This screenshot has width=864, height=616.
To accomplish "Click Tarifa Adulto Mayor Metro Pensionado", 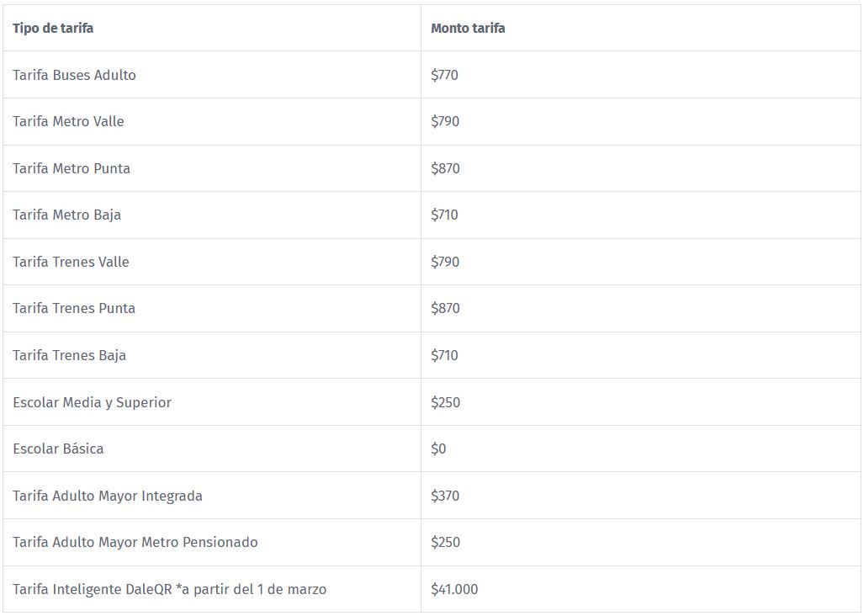I will pos(135,542).
